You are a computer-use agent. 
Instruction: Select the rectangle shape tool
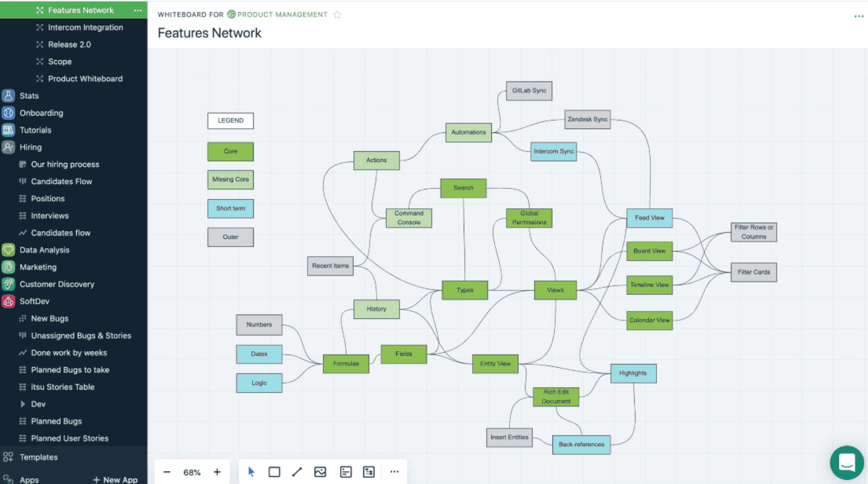click(274, 472)
